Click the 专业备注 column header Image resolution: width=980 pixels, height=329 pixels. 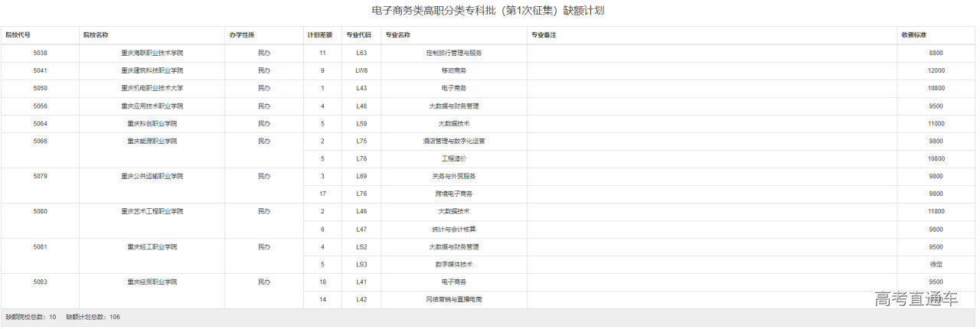pyautogui.click(x=544, y=35)
